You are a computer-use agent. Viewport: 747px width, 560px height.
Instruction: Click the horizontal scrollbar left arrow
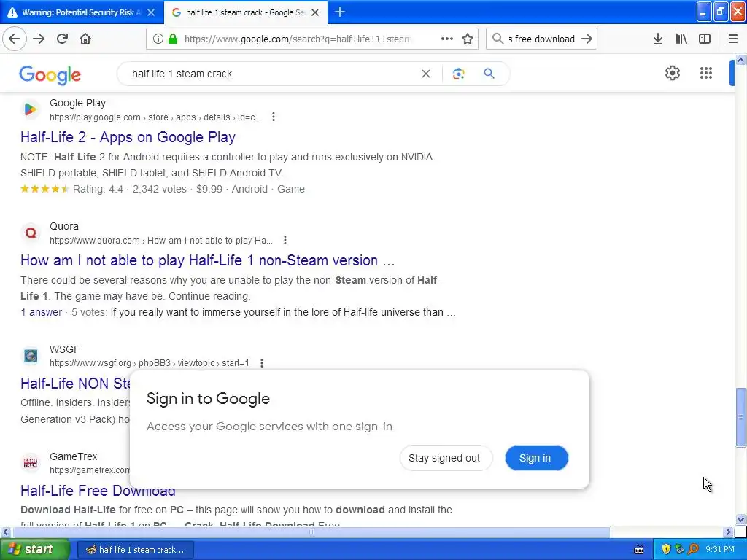click(5, 532)
